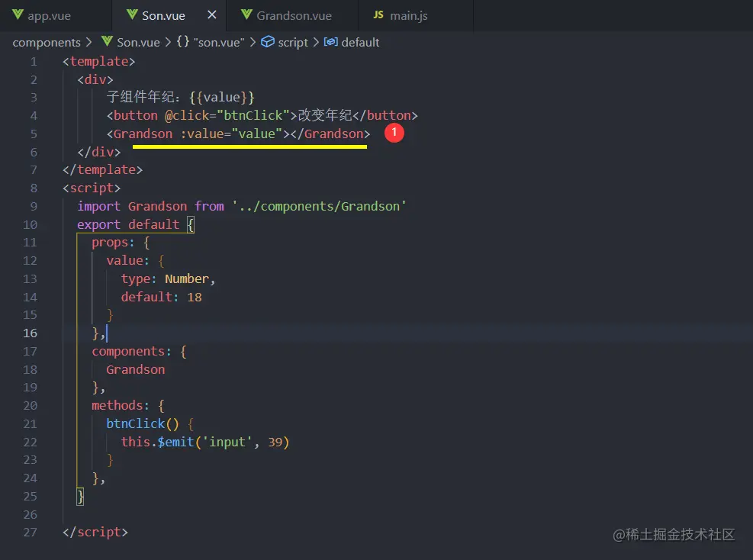
Task: Click the @click="btnClick" attribute
Action: (227, 116)
